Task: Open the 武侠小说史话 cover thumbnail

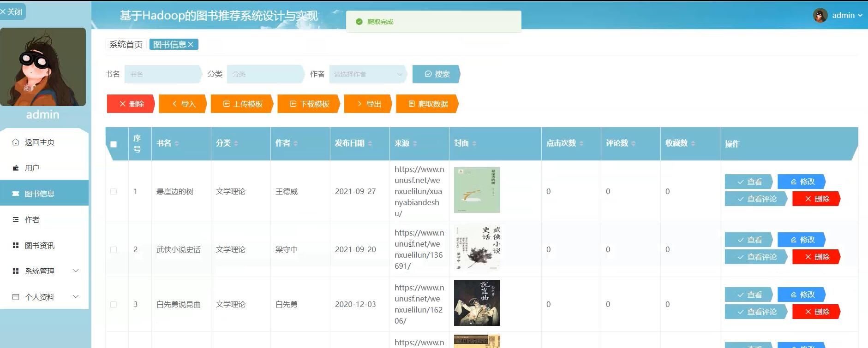Action: (477, 248)
